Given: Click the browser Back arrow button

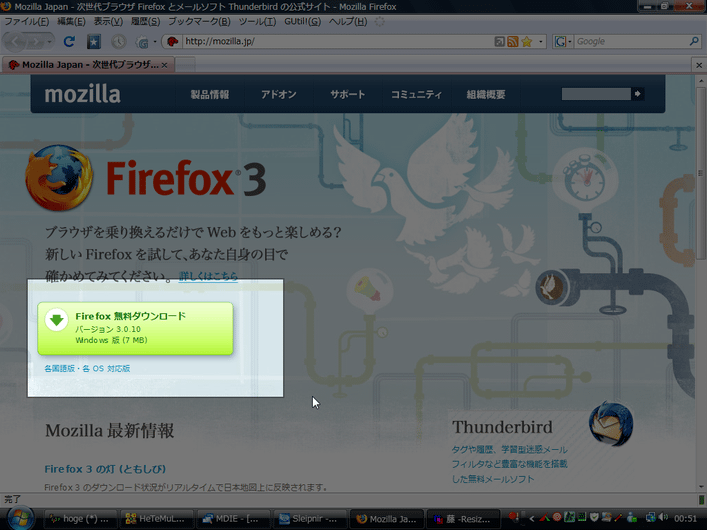Looking at the screenshot, I should pyautogui.click(x=15, y=41).
